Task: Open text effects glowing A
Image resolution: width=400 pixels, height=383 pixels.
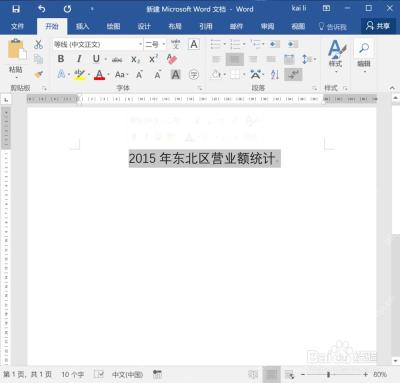Action: 61,74
